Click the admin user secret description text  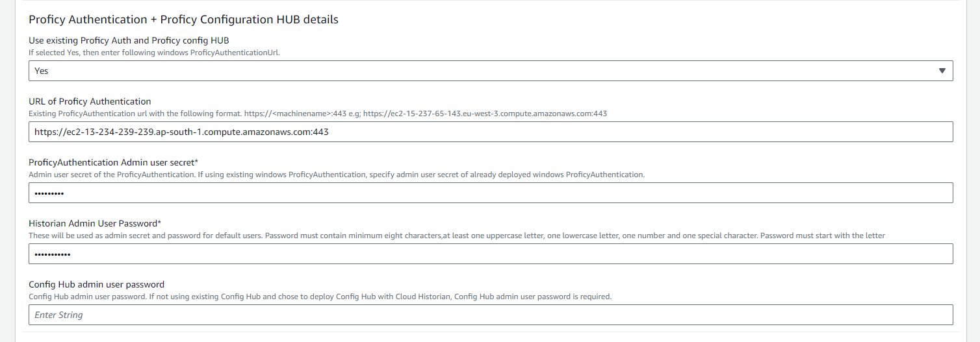(x=337, y=175)
